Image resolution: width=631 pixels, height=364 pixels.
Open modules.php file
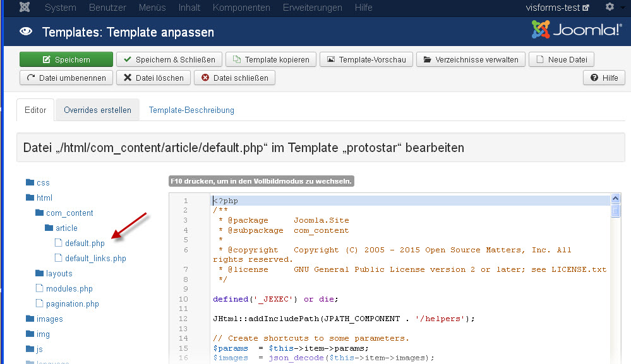pyautogui.click(x=69, y=288)
